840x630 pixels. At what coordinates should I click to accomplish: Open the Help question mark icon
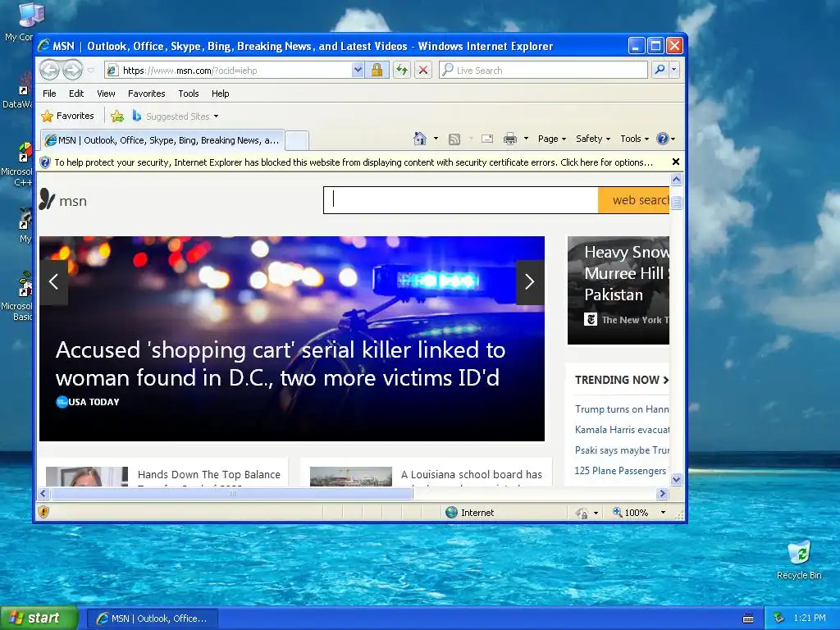pyautogui.click(x=663, y=139)
